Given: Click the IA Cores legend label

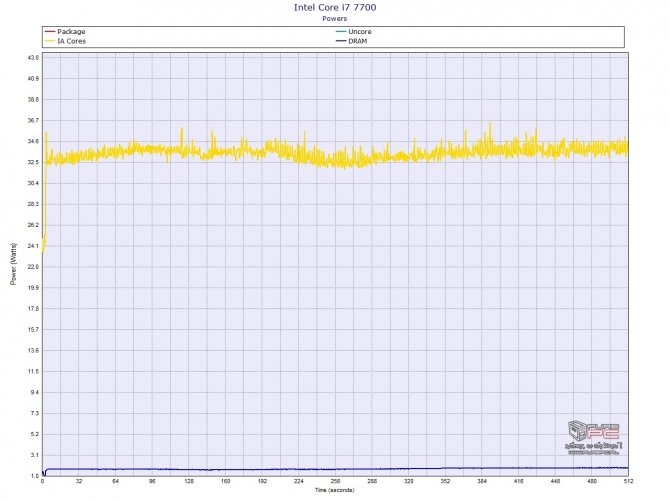Looking at the screenshot, I should [71, 41].
